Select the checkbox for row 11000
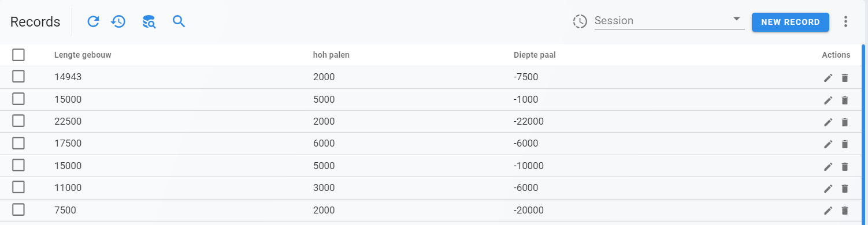Image resolution: width=868 pixels, height=225 pixels. click(18, 187)
